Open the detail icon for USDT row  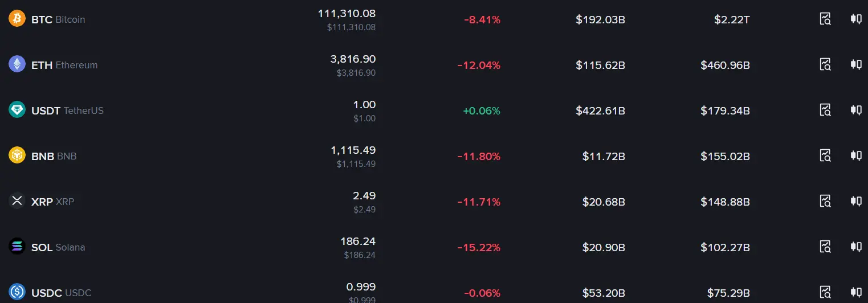pos(825,110)
